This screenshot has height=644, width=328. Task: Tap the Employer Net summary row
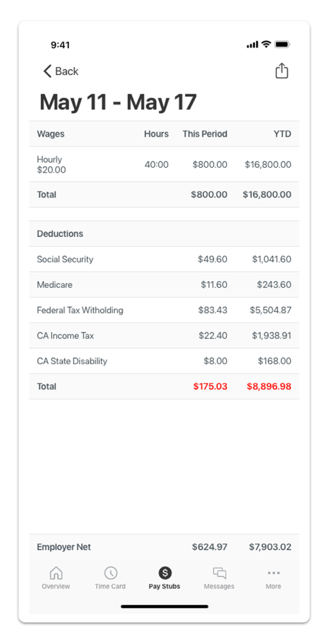click(164, 546)
